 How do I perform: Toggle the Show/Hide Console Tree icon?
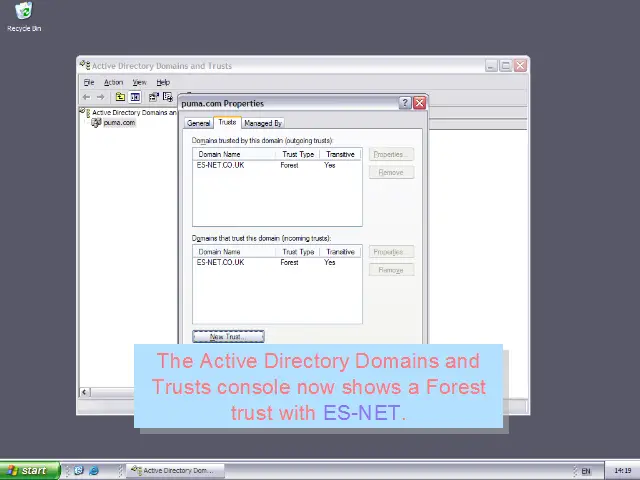click(135, 97)
